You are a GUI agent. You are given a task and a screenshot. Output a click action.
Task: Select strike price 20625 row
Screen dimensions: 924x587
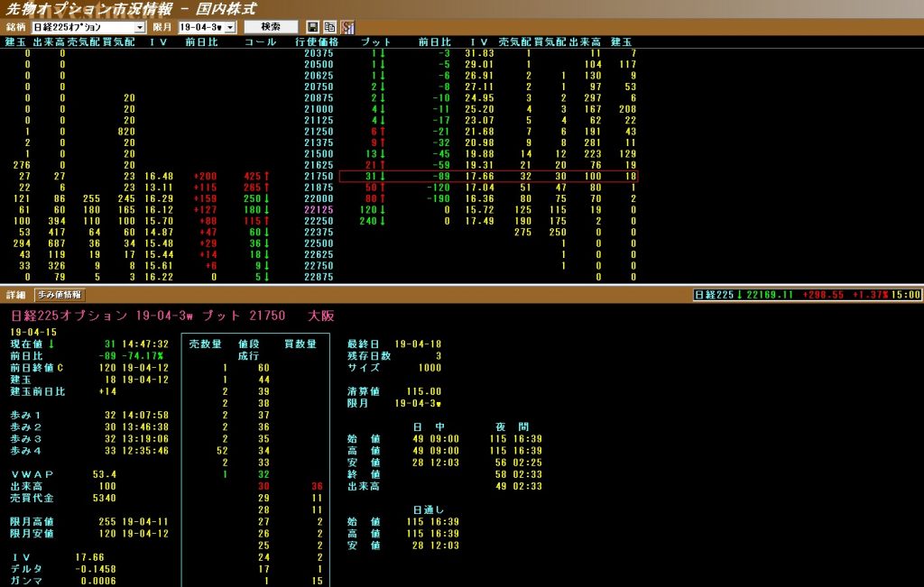319,76
